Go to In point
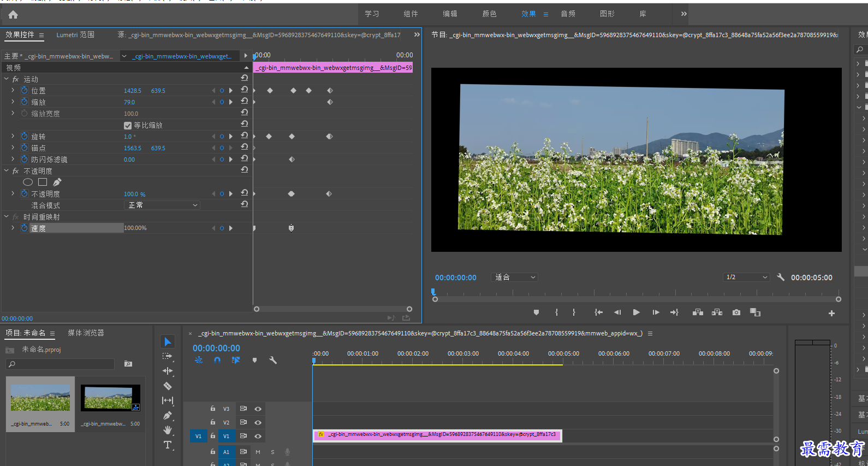The height and width of the screenshot is (466, 868). tap(599, 312)
